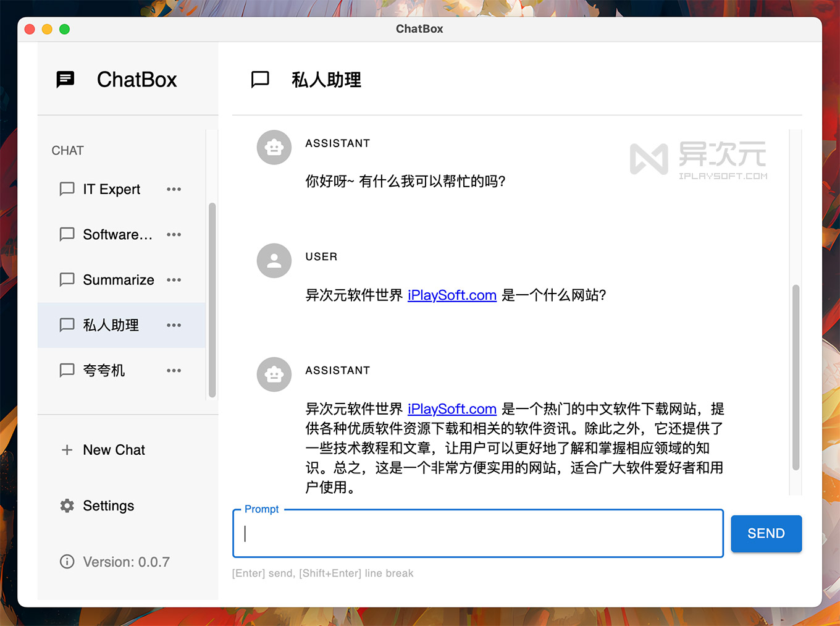The width and height of the screenshot is (840, 626).
Task: Click the USER avatar icon
Action: tap(274, 260)
